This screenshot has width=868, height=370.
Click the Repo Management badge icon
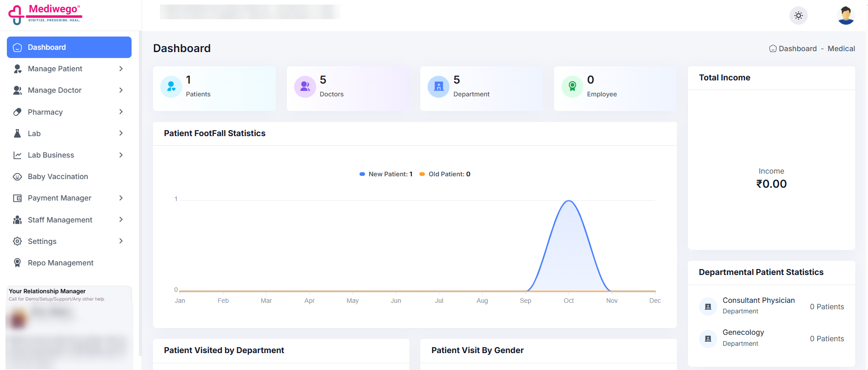[x=17, y=263]
